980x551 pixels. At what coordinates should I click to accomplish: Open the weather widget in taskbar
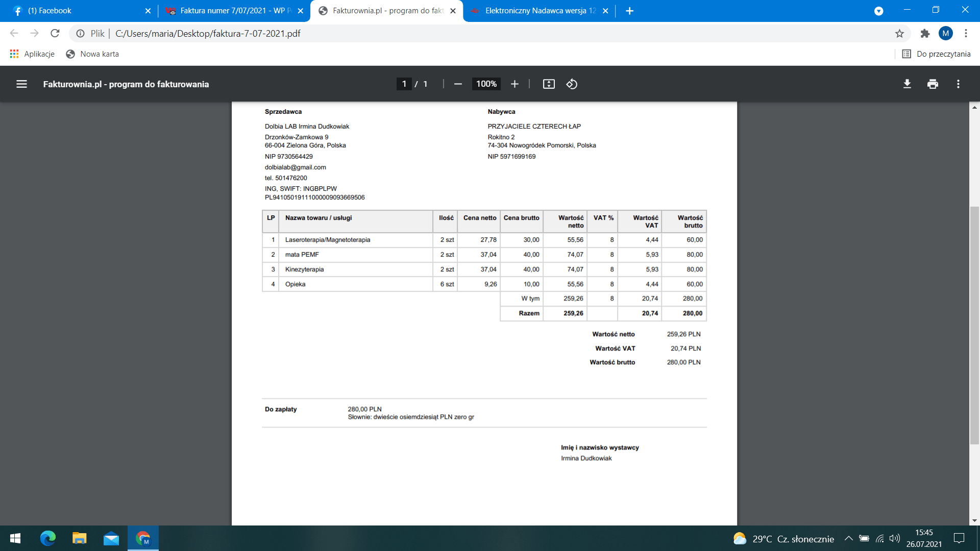[x=783, y=539]
